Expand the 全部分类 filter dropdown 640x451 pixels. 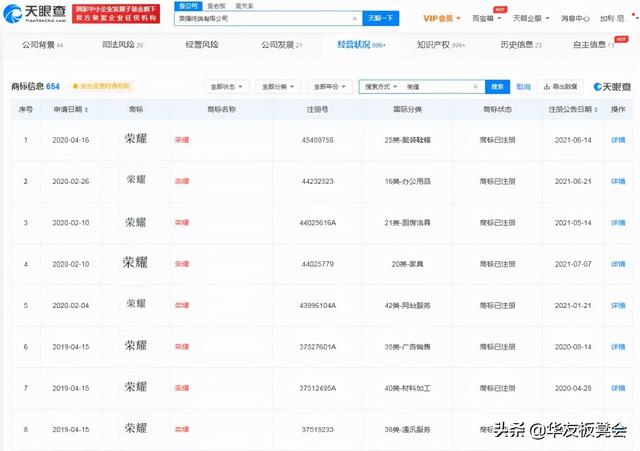point(277,87)
